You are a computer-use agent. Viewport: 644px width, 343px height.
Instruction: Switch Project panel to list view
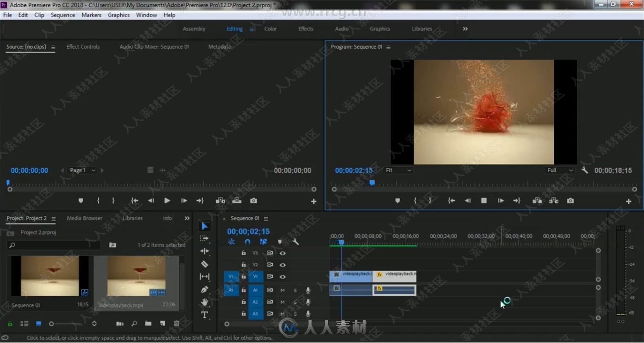24,323
